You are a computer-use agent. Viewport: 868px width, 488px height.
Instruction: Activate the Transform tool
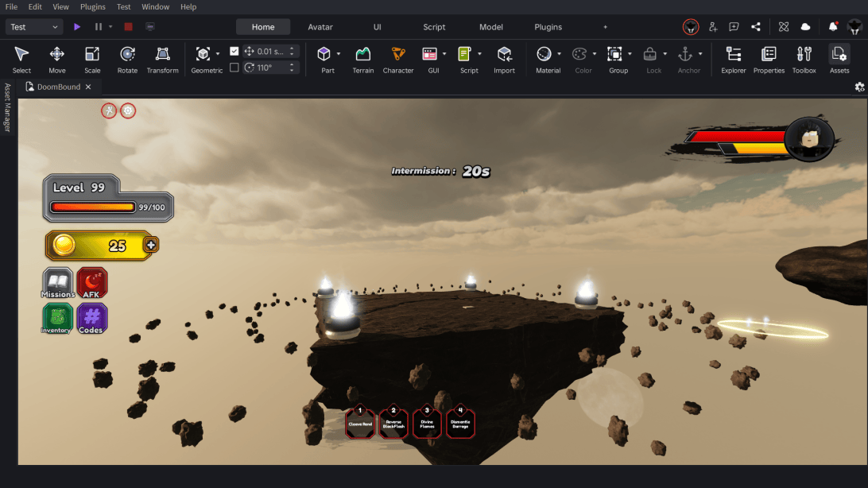(162, 59)
